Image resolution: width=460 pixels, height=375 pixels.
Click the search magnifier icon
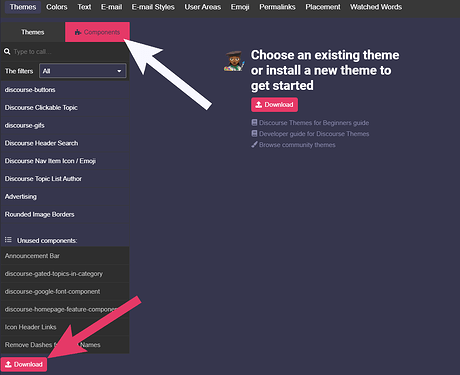click(x=7, y=52)
